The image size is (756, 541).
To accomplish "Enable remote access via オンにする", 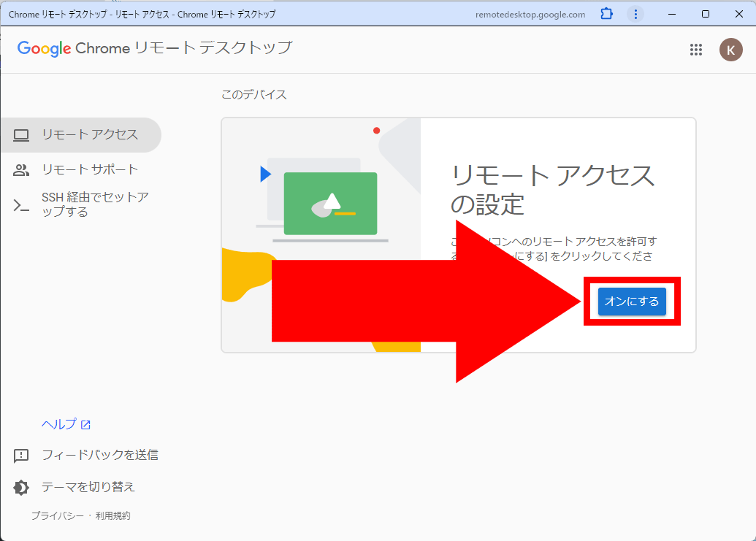I will 631,301.
